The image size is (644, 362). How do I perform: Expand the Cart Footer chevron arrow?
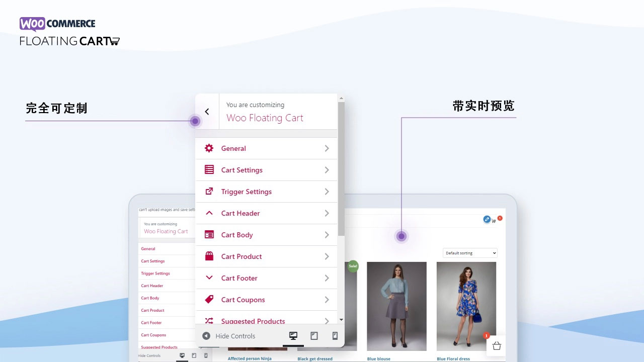327,278
